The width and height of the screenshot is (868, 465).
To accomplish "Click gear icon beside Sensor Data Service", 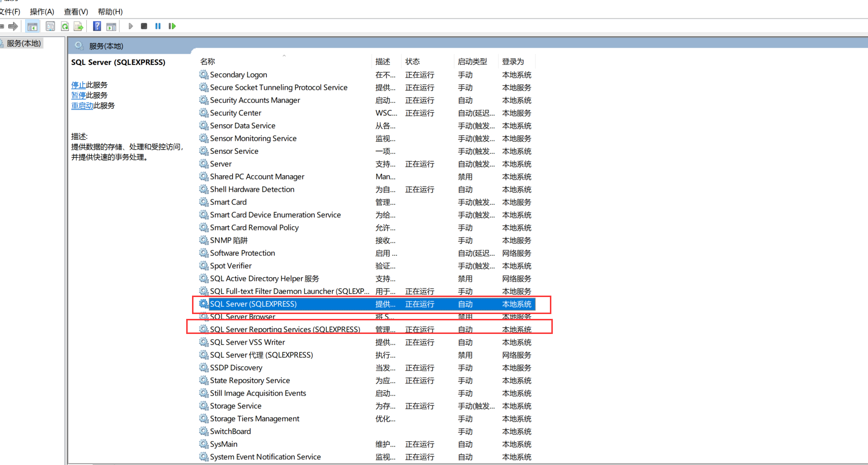I will click(x=204, y=125).
